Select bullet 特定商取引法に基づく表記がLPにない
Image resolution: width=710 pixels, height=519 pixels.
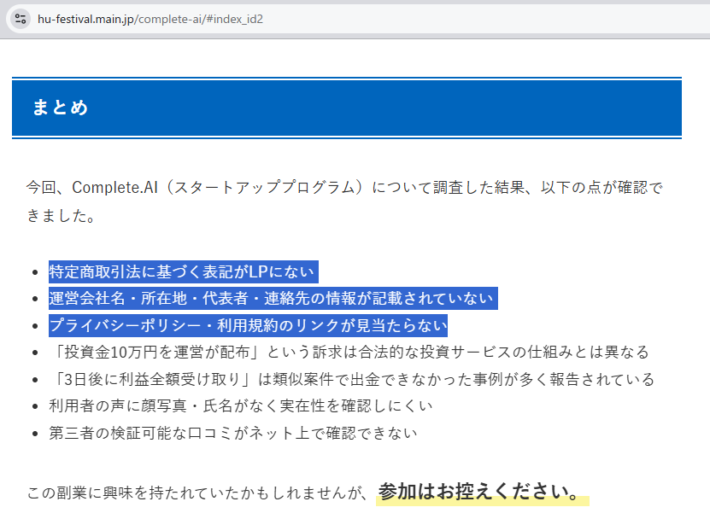[x=183, y=272]
